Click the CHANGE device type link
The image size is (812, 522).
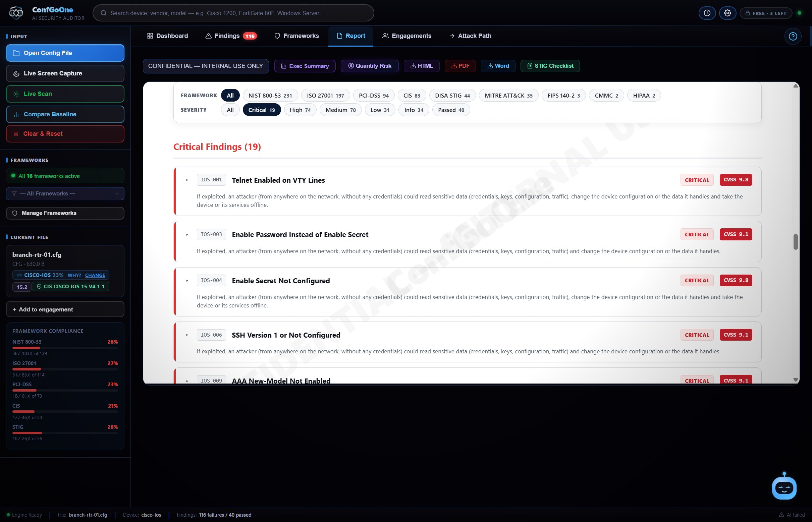(95, 275)
